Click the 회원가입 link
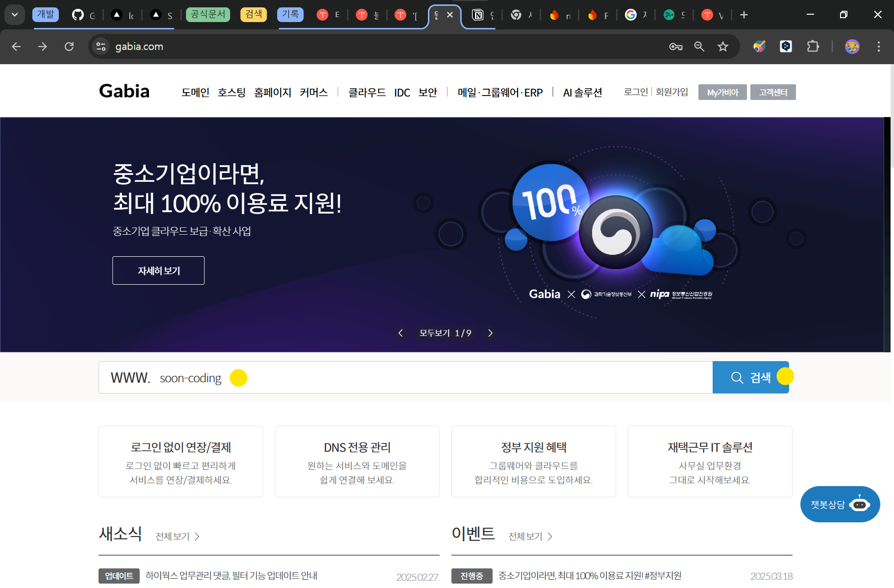 (x=672, y=92)
